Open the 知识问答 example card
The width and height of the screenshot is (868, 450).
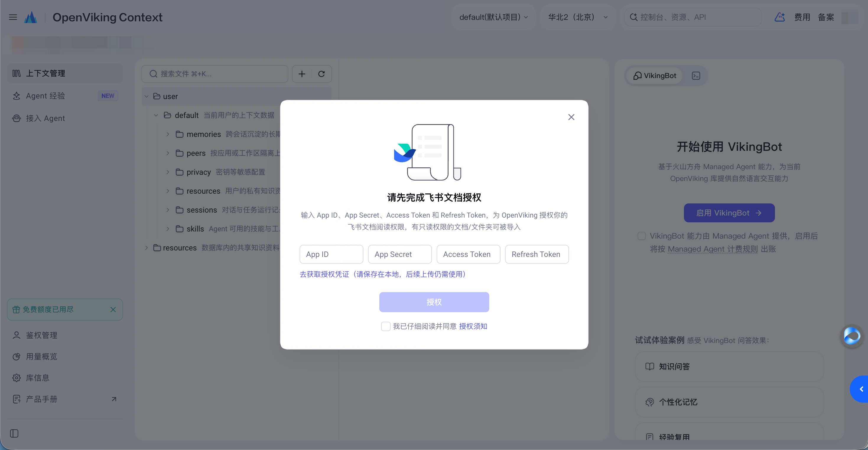729,367
